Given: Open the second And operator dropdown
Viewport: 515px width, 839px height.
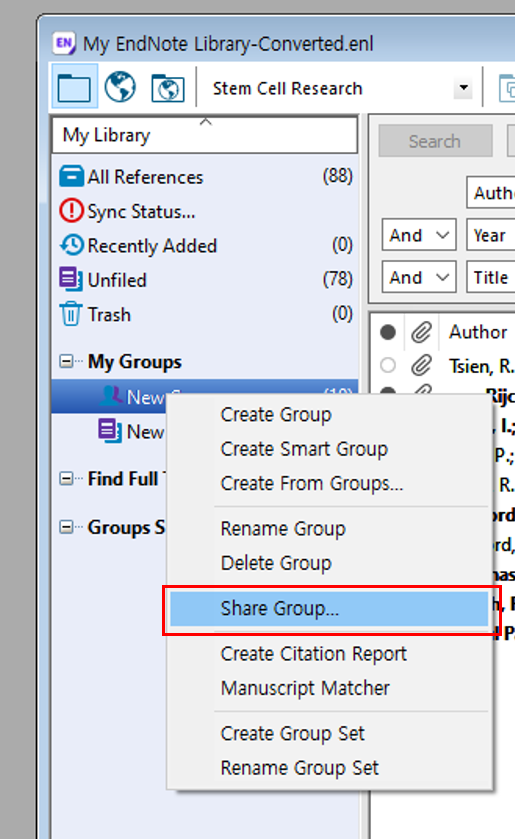Looking at the screenshot, I should tap(419, 277).
